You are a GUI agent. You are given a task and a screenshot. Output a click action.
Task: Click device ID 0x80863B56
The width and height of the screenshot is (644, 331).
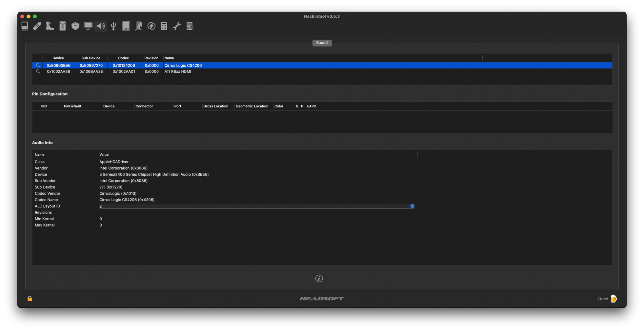59,65
